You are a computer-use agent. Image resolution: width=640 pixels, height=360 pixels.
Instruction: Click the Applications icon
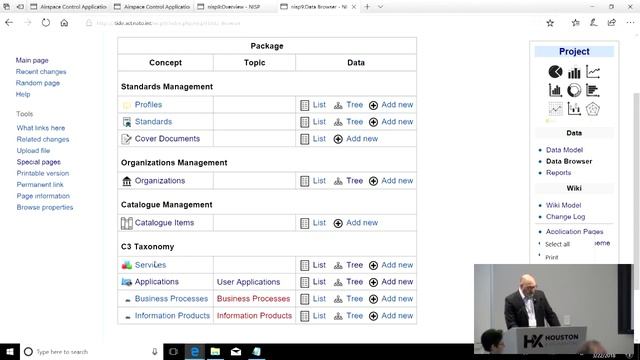coord(127,282)
